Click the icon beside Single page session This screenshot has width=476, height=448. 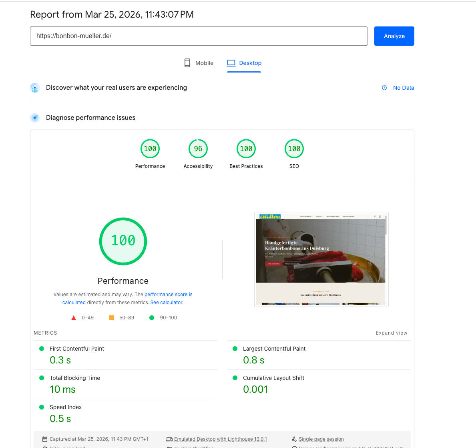click(x=295, y=439)
